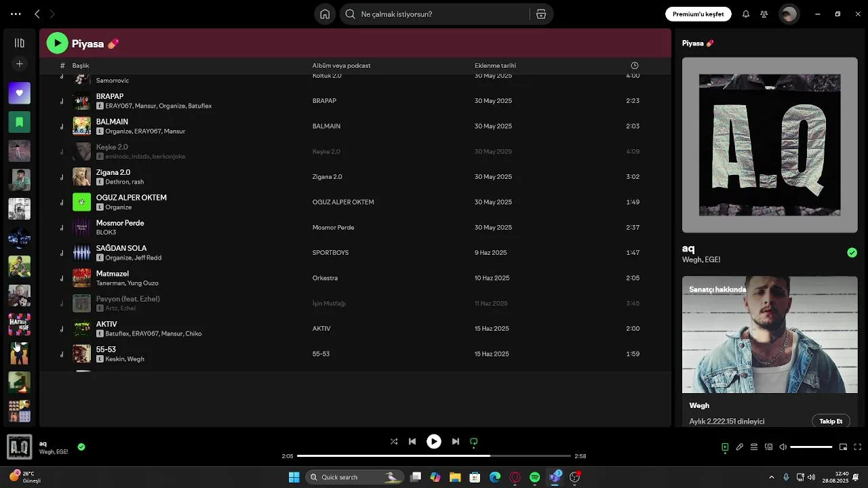Viewport: 868px width, 488px height.
Task: Sort by Başlık column header
Action: [81, 66]
